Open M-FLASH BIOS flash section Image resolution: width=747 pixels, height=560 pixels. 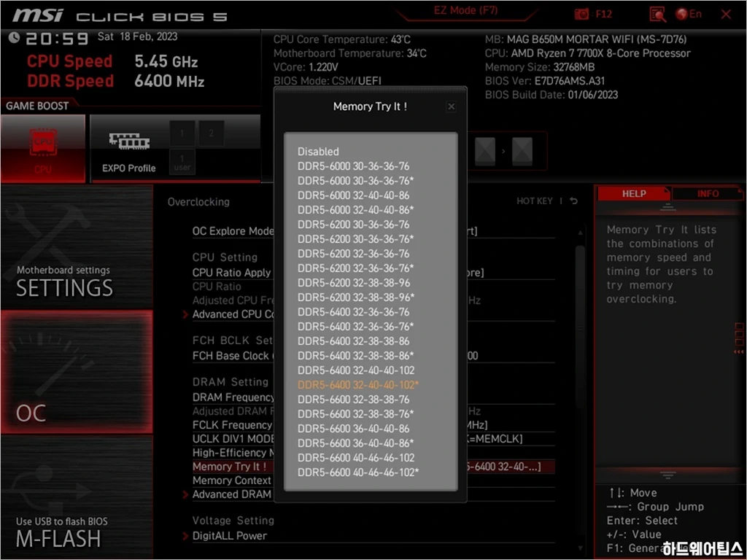77,497
